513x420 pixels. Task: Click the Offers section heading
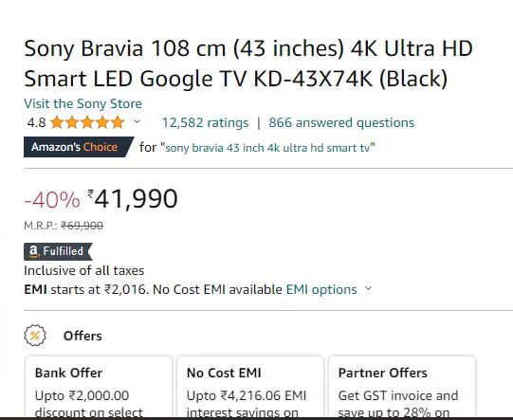(x=82, y=336)
